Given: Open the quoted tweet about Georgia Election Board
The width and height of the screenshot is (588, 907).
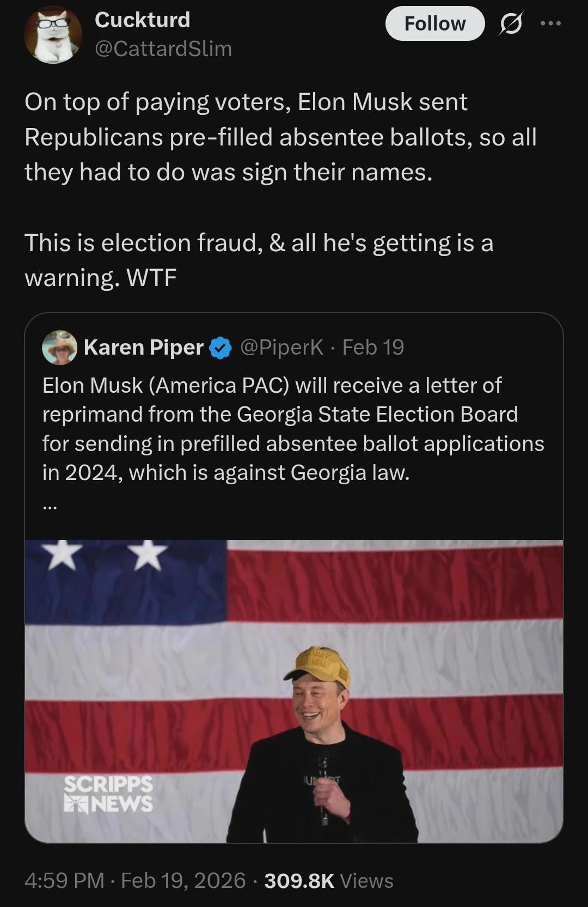Looking at the screenshot, I should click(293, 429).
